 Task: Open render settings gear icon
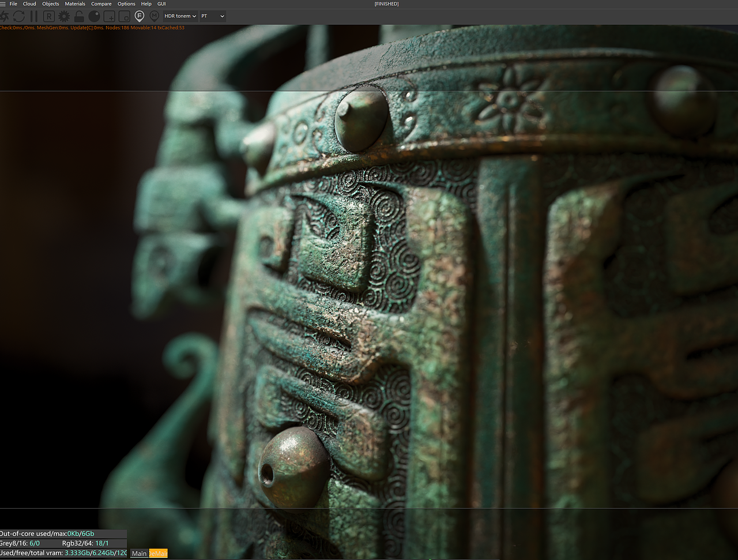click(64, 16)
